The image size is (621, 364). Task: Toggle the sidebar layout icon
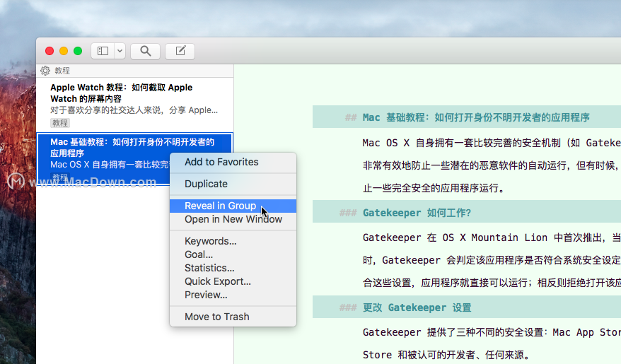(103, 51)
